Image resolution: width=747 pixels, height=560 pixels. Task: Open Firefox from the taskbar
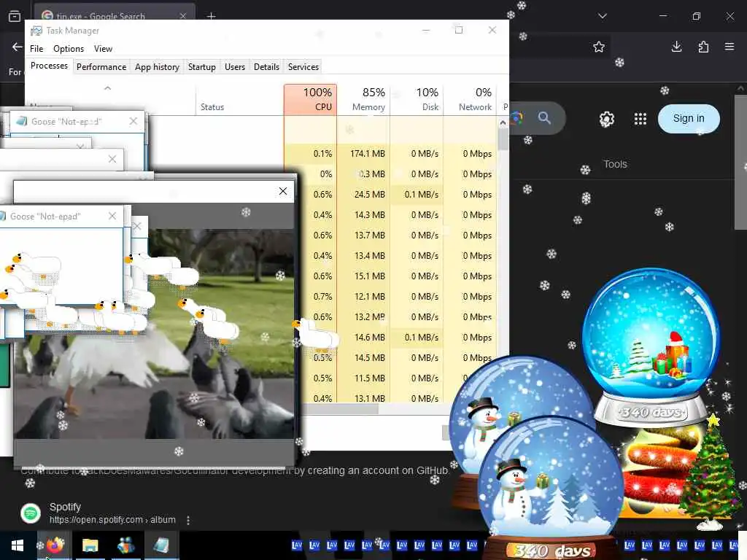[55, 545]
